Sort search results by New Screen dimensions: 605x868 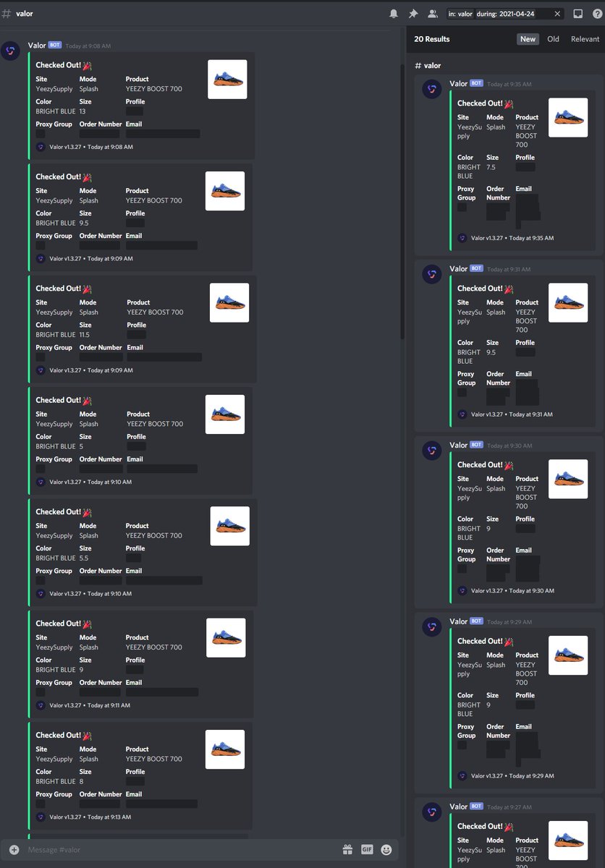528,39
